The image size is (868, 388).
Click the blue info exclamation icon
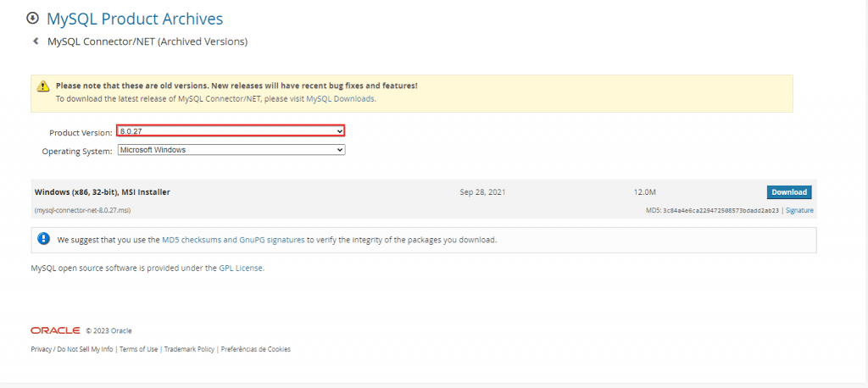pyautogui.click(x=44, y=240)
